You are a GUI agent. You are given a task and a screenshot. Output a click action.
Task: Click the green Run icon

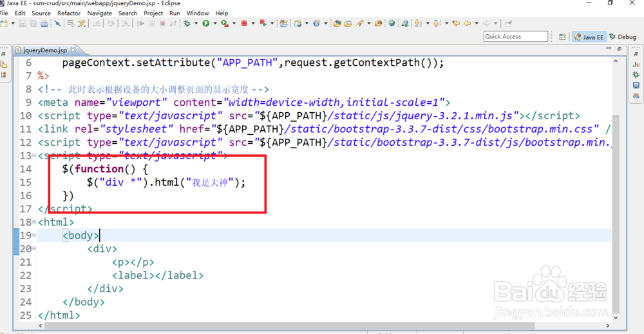coord(206,23)
